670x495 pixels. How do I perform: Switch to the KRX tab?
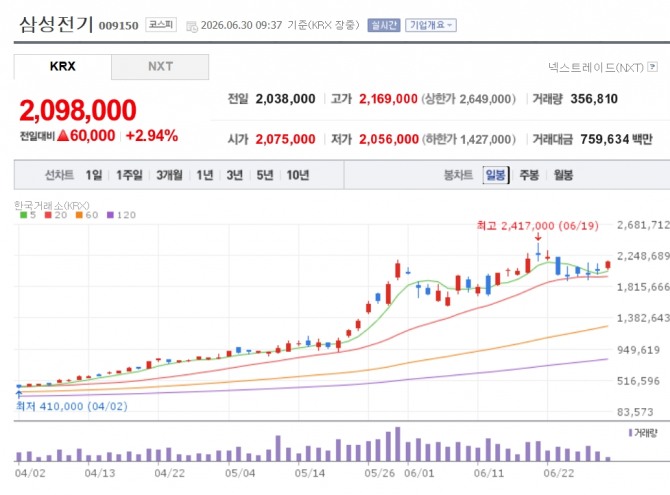(x=62, y=67)
